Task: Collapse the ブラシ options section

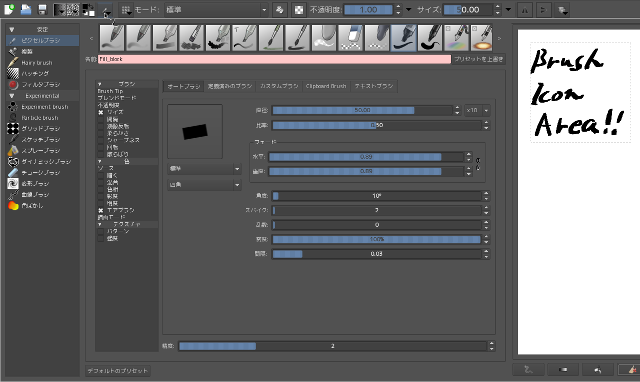Action: click(100, 84)
